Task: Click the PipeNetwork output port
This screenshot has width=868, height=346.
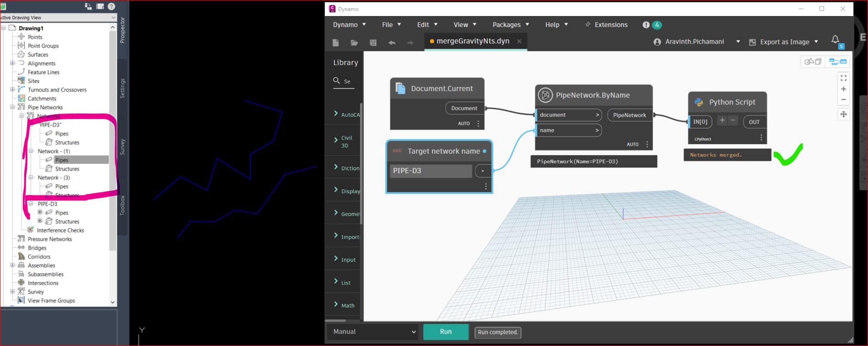Action: [x=630, y=115]
